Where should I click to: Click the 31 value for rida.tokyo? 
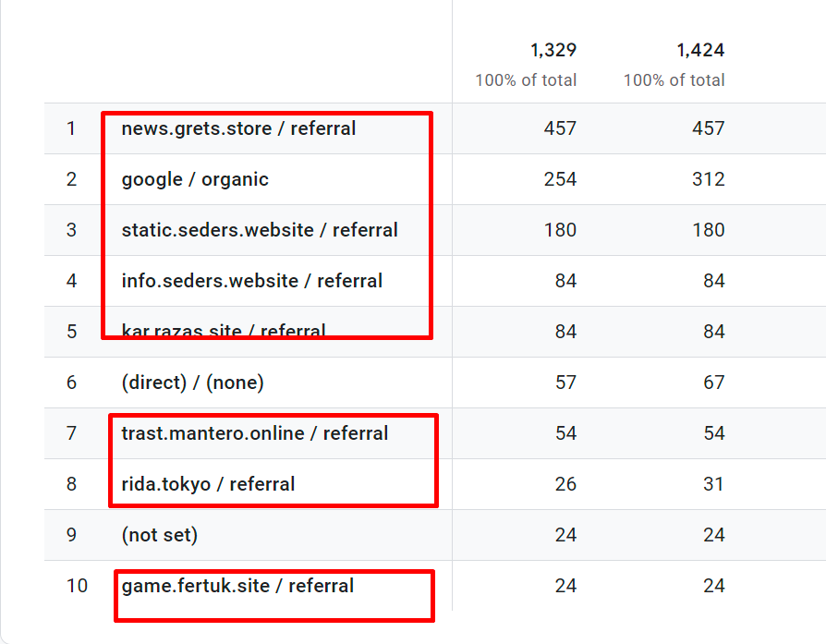tap(713, 484)
